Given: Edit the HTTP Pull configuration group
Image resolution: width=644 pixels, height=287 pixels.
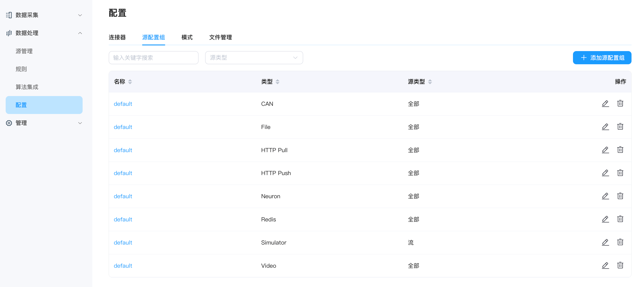Looking at the screenshot, I should coord(605,150).
